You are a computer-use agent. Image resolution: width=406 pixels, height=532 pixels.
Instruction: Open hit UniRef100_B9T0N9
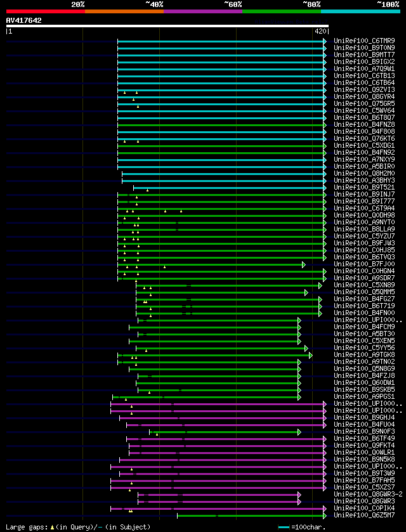(x=364, y=48)
